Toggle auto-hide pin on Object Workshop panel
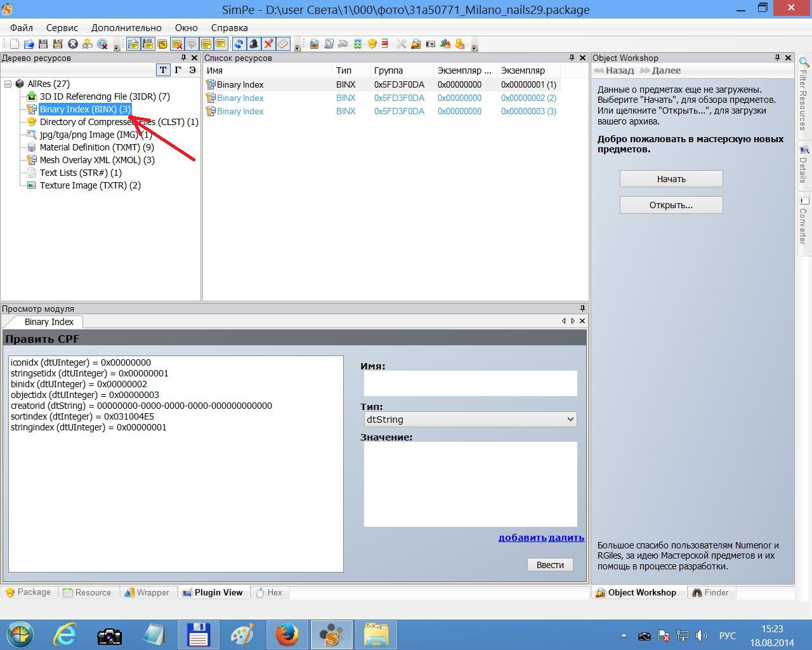This screenshot has width=812, height=650. 777,58
